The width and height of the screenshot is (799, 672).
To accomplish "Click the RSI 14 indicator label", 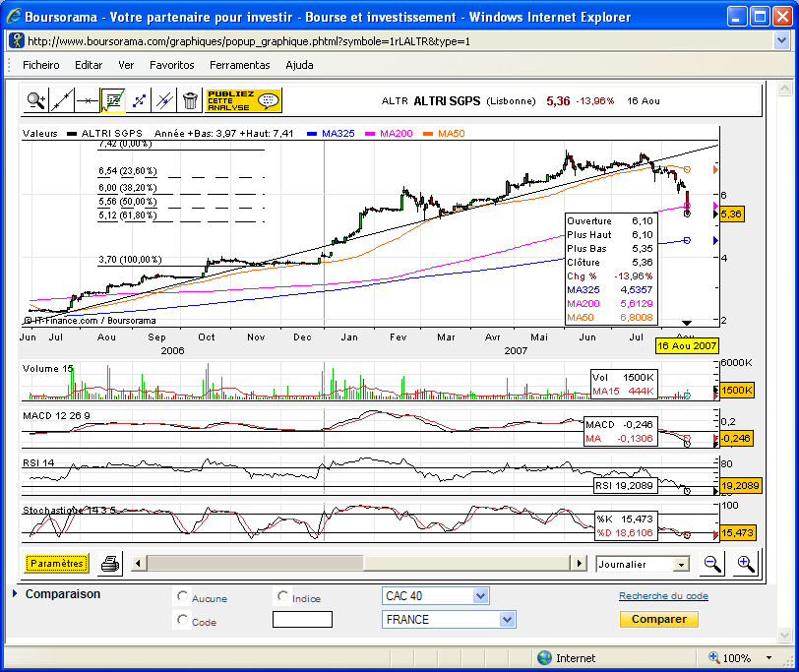I will pyautogui.click(x=38, y=462).
